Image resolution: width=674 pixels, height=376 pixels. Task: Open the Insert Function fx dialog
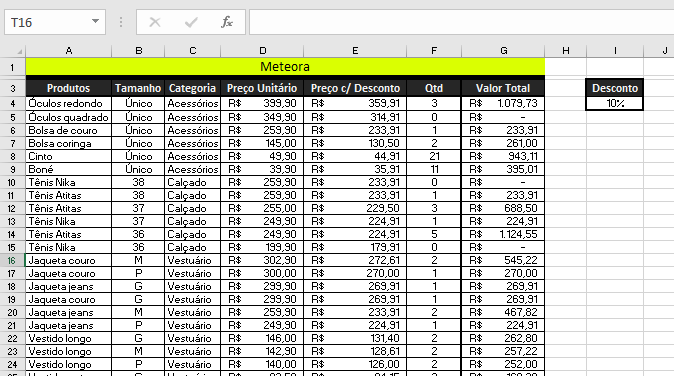click(227, 22)
